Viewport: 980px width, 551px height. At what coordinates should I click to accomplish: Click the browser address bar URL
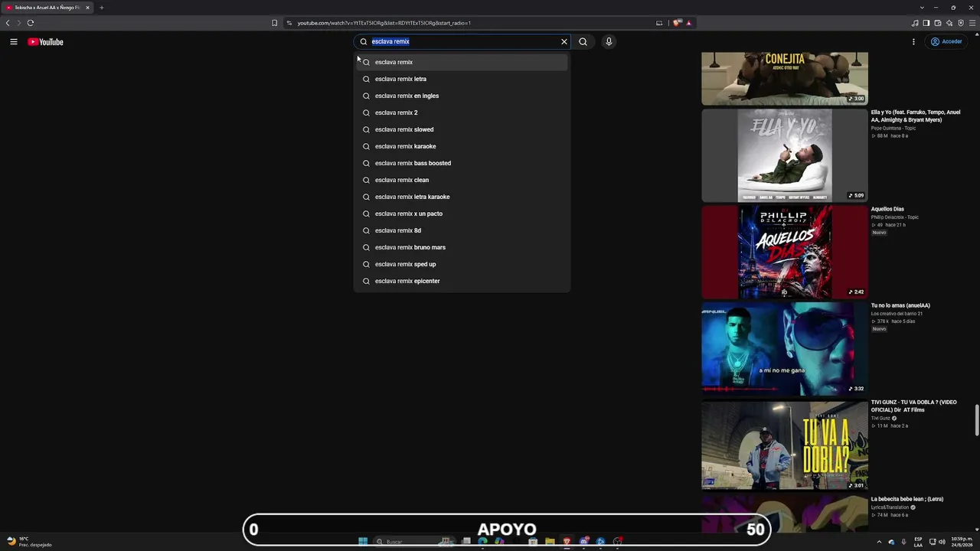coord(384,23)
